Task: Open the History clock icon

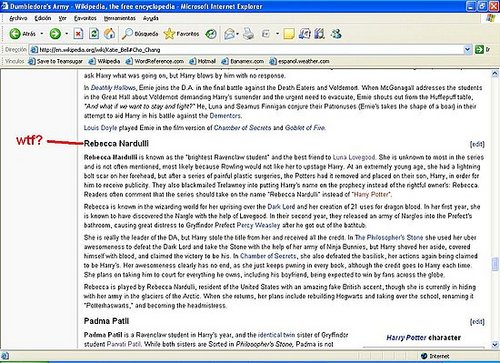Action: pyautogui.click(x=211, y=34)
